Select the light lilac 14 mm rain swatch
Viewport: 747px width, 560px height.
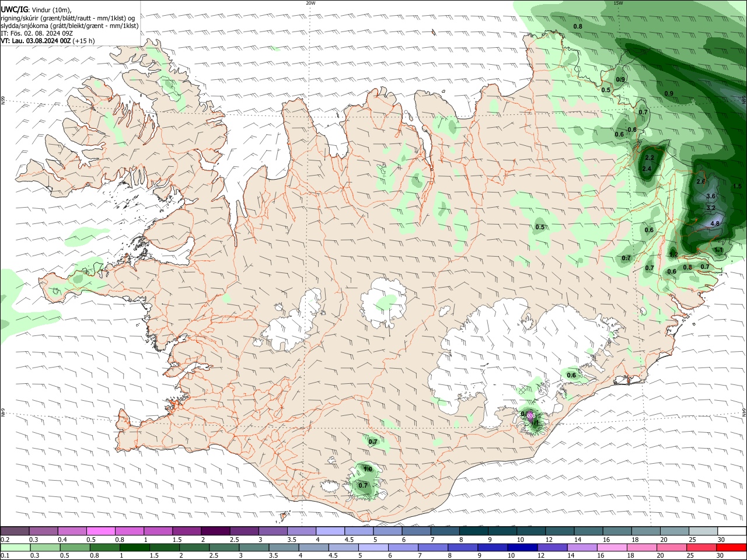(x=581, y=547)
